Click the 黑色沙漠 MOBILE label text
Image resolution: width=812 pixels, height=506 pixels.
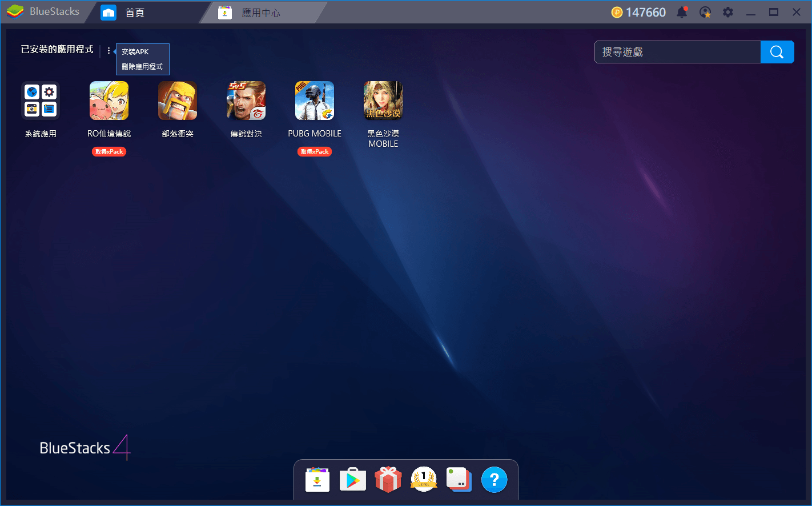click(383, 139)
